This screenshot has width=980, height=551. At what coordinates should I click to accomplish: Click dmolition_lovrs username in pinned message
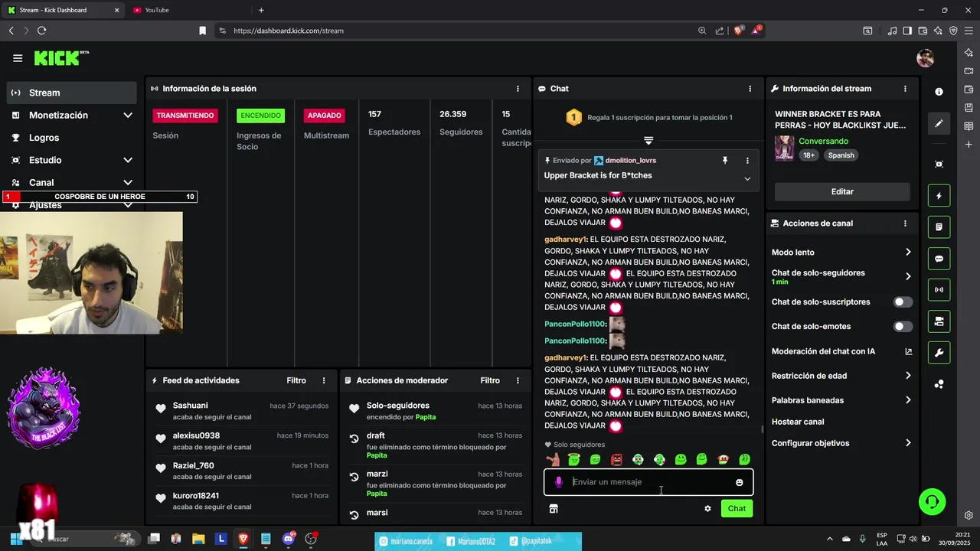631,161
